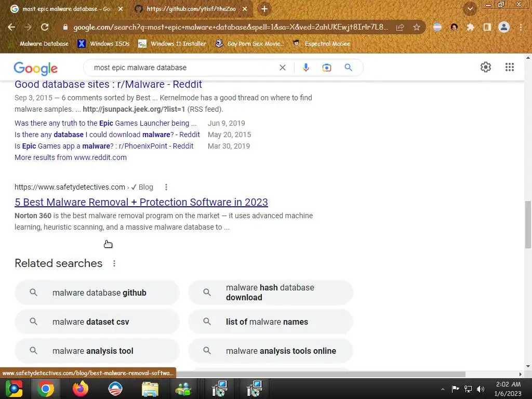Open the Chrome three-dot menu
The width and height of the screenshot is (532, 399).
[x=521, y=27]
